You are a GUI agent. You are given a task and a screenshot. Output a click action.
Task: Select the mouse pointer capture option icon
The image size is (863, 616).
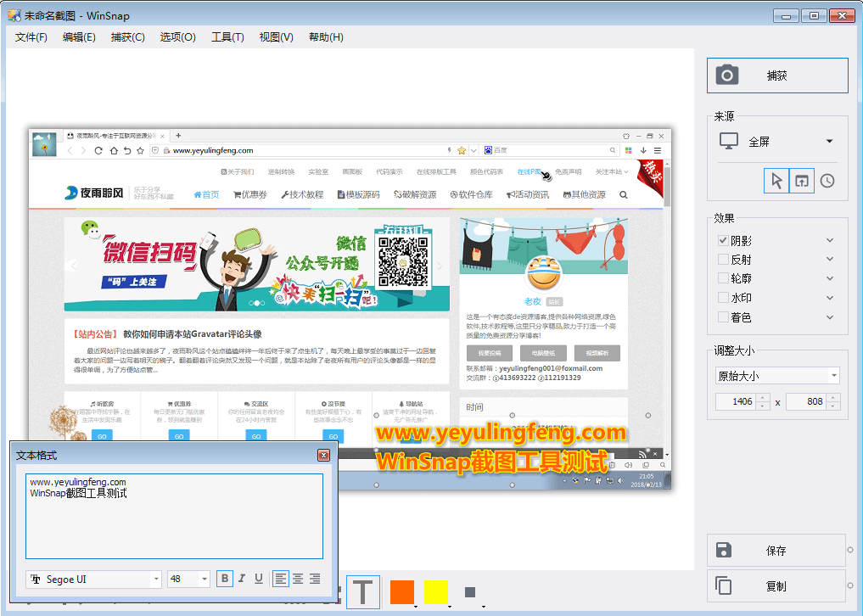(x=776, y=181)
